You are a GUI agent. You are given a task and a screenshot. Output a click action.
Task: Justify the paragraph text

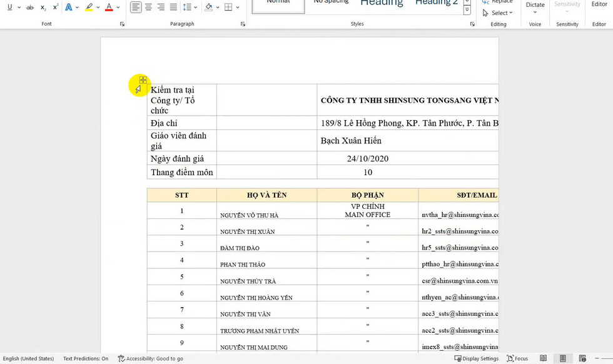[x=173, y=8]
